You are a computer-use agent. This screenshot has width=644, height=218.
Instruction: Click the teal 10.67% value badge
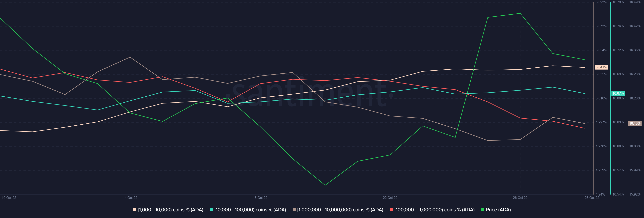618,94
